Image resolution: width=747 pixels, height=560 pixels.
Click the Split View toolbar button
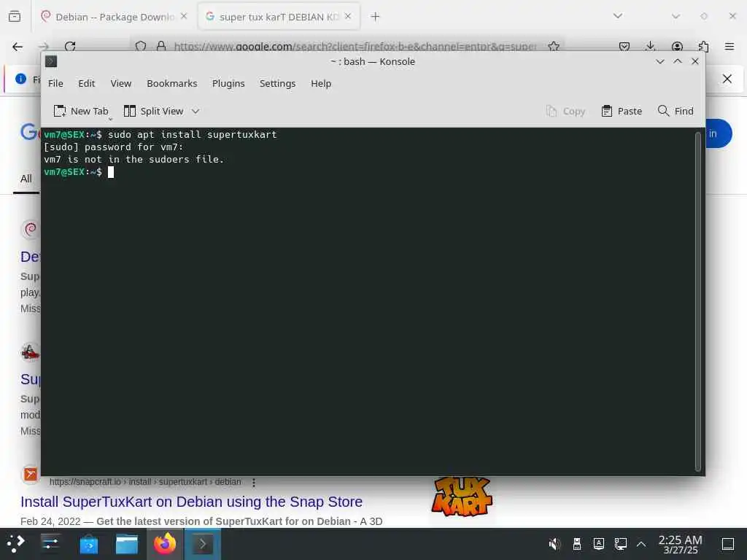[x=153, y=111]
